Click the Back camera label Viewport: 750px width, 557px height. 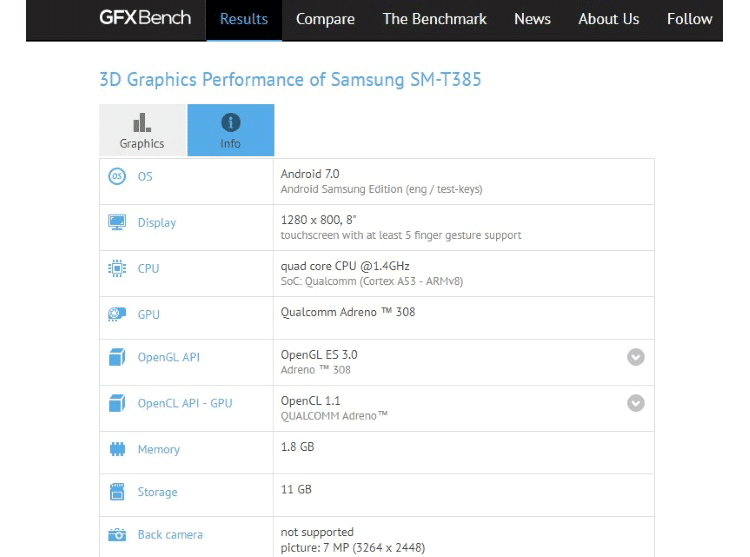(x=170, y=535)
